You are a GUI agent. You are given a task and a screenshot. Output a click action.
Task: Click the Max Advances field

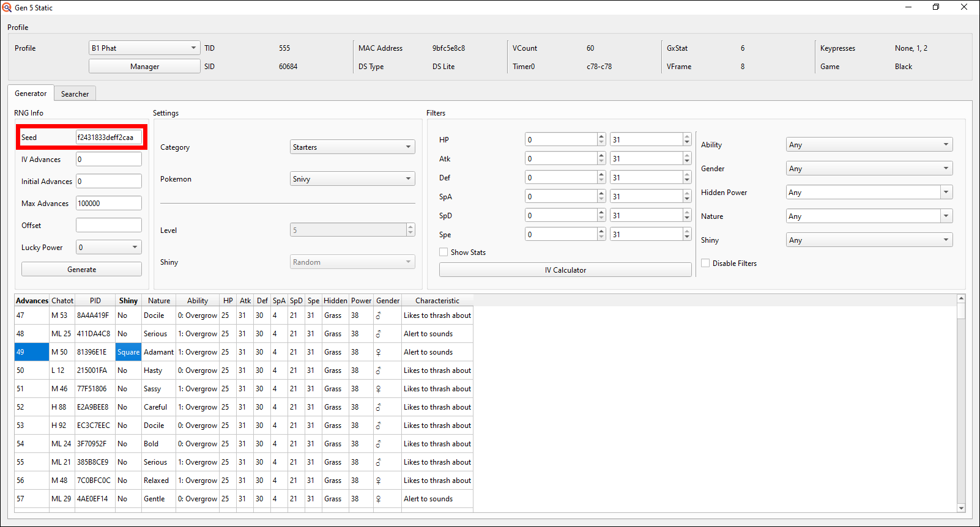109,203
